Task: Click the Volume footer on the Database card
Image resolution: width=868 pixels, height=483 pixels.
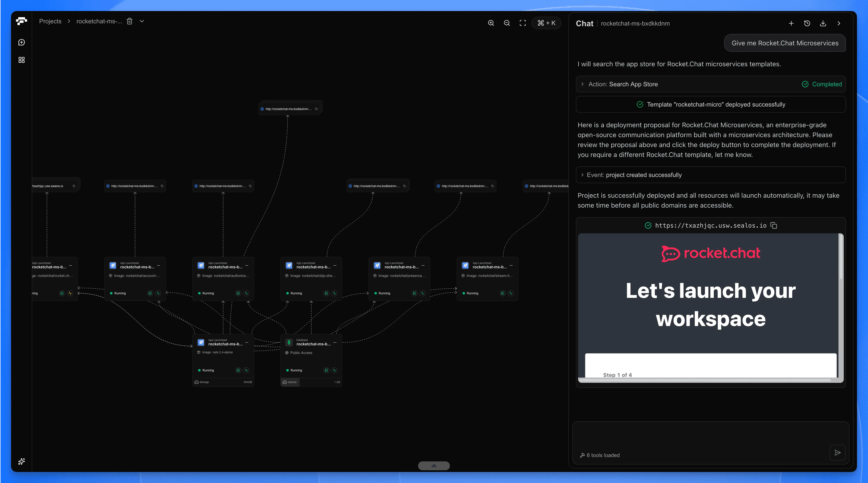Action: click(x=311, y=382)
